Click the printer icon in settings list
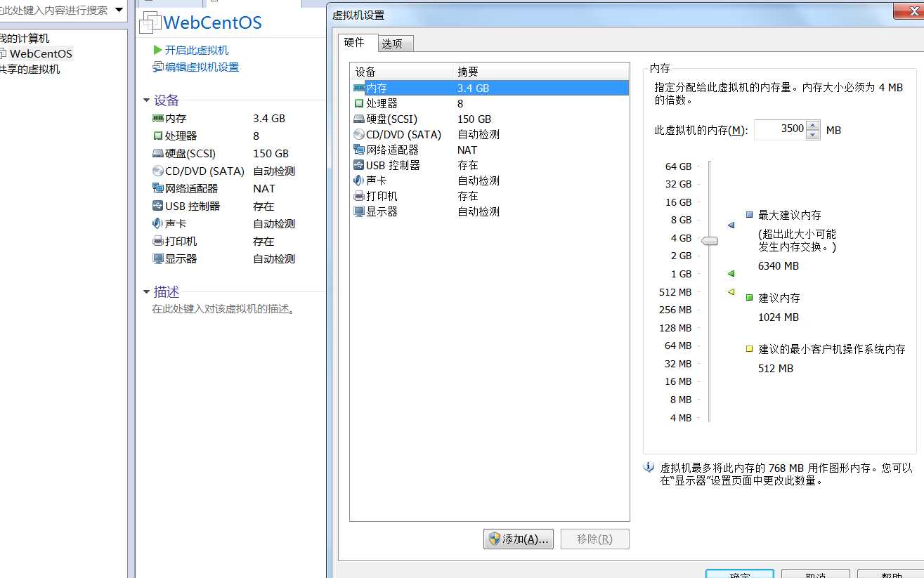 [x=359, y=196]
